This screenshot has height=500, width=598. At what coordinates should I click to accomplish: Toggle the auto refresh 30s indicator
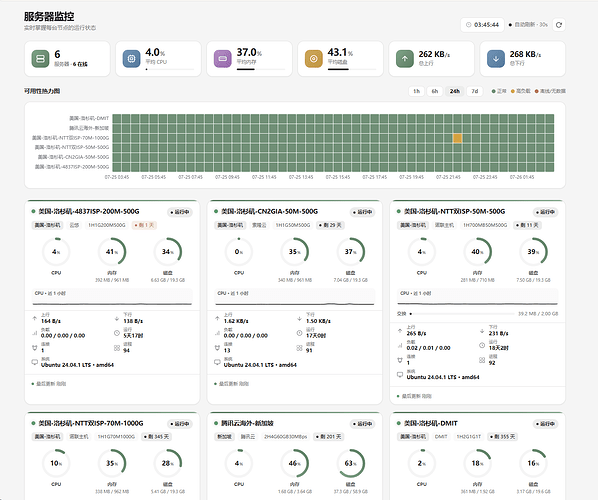[x=528, y=25]
